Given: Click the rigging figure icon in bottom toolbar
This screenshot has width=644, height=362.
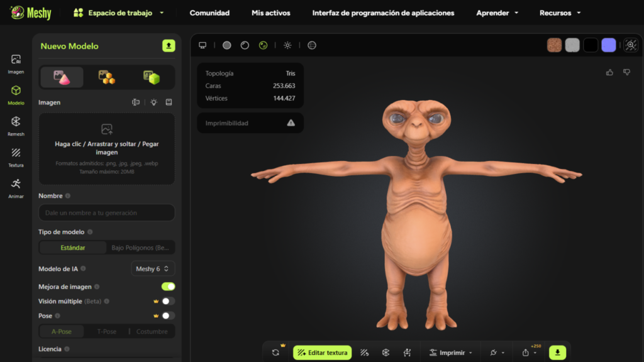Looking at the screenshot, I should [407, 353].
